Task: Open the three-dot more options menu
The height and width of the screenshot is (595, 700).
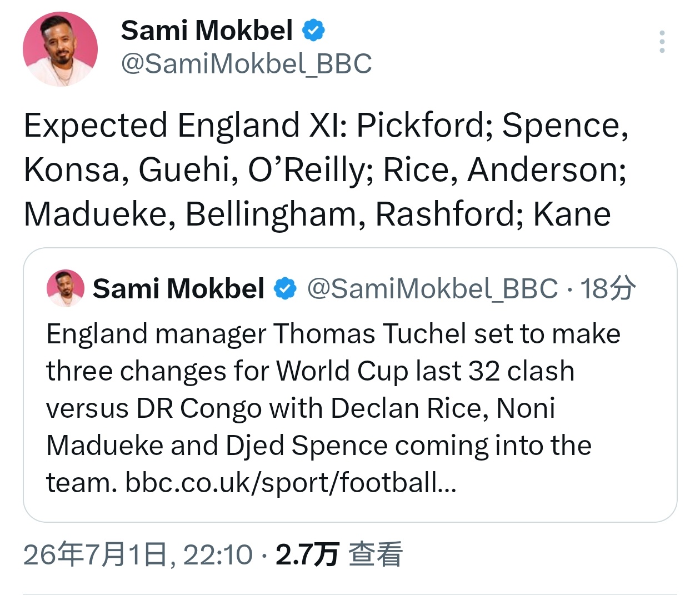Action: point(662,42)
